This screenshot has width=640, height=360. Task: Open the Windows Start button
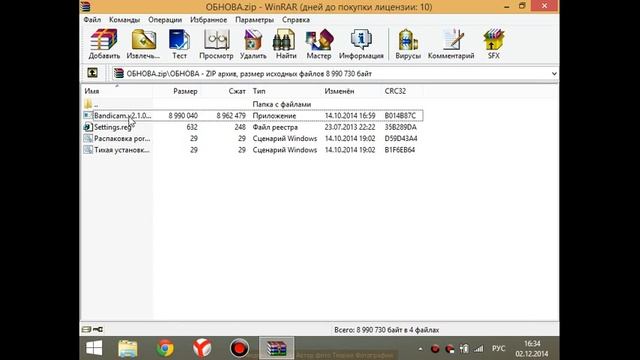click(x=94, y=348)
